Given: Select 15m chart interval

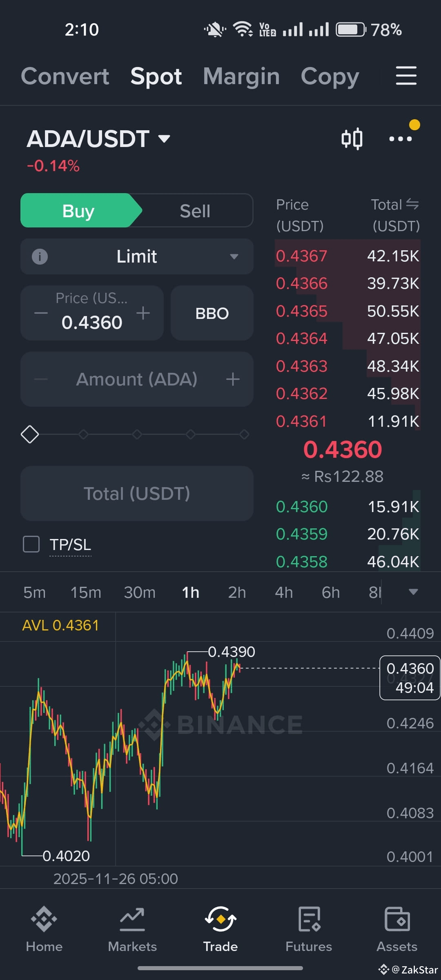Looking at the screenshot, I should [86, 592].
